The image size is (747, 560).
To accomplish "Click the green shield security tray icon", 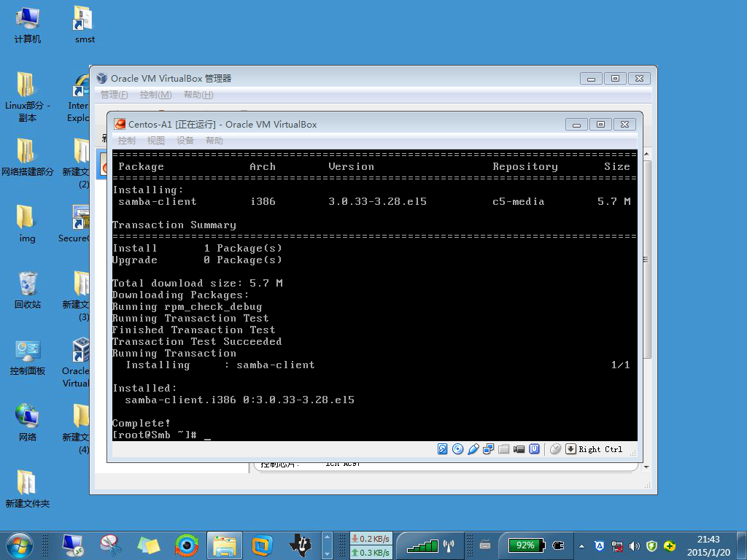I will click(651, 545).
